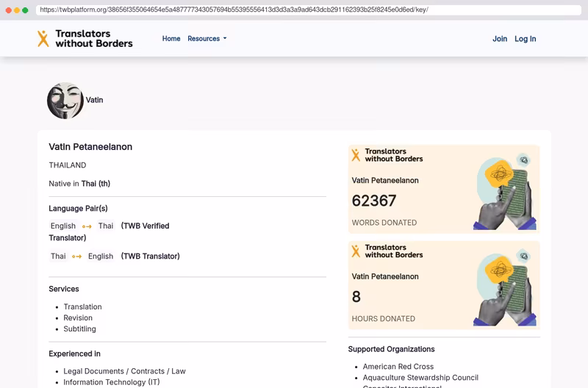This screenshot has width=588, height=388.
Task: Expand the Resources dropdown menu
Action: coord(207,39)
